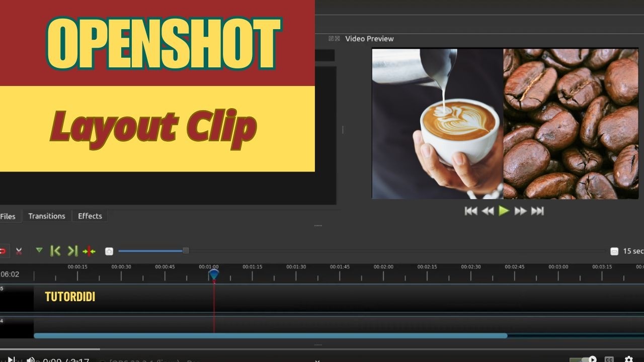Jump to start of the video preview

tap(471, 211)
